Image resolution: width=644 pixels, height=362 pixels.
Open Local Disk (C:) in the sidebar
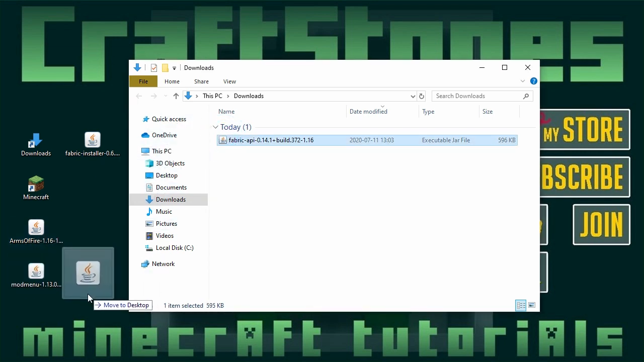coord(175,248)
